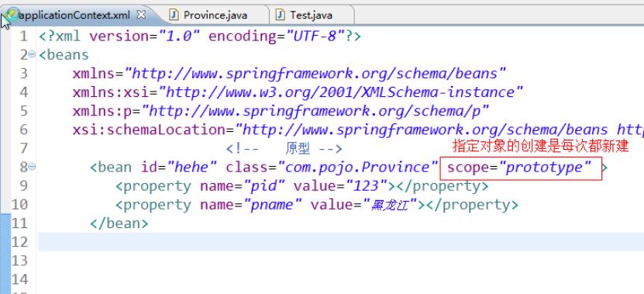Click the scope="prototype" attribute text
Image resolution: width=644 pixels, height=294 pixels.
point(519,168)
